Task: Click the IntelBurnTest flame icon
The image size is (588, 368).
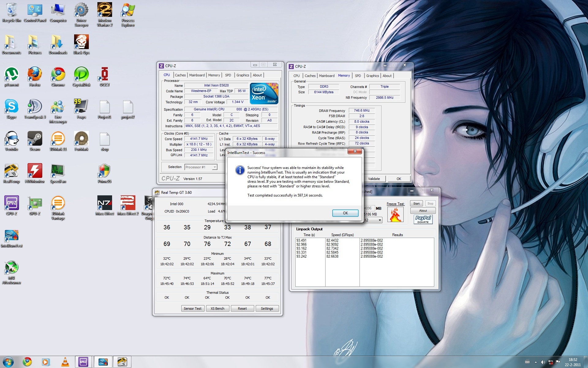Action: pos(395,215)
